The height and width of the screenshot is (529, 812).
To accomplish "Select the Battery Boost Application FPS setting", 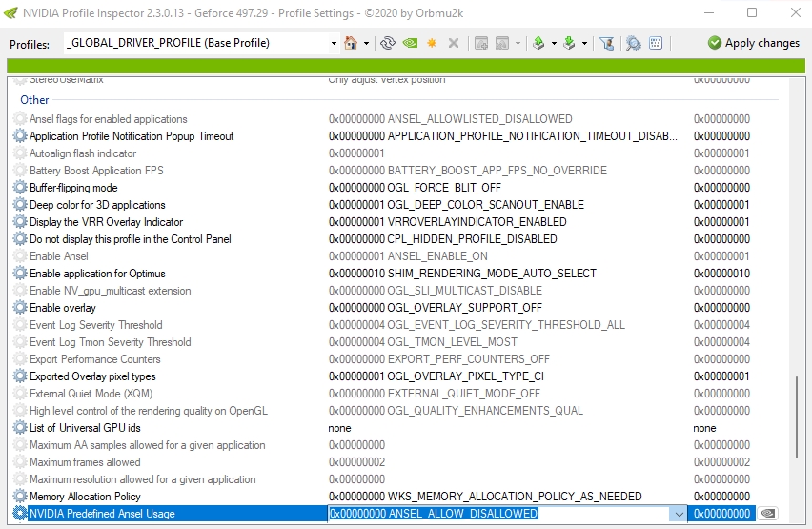I will [96, 171].
